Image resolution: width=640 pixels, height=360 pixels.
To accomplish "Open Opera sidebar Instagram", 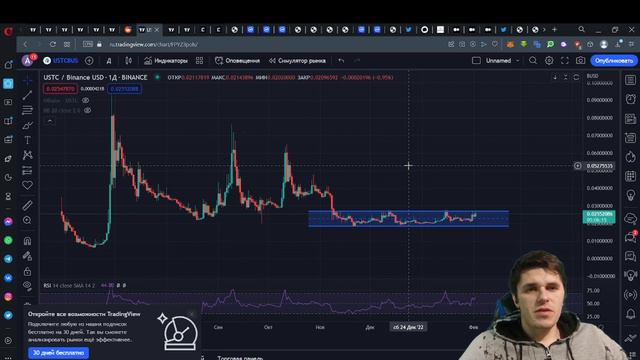I will 8,296.
